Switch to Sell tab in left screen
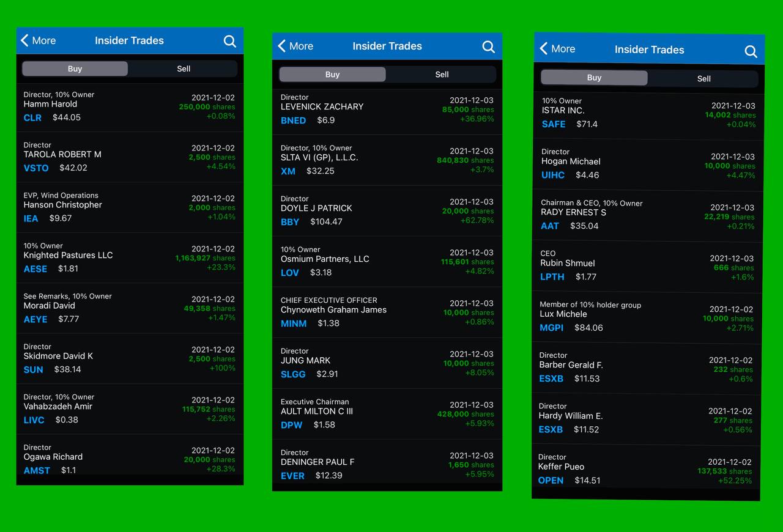783x532 pixels. 184,68
